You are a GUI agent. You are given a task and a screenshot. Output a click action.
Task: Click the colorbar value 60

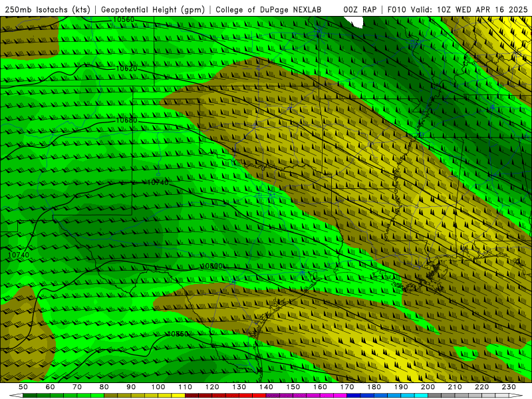click(50, 387)
